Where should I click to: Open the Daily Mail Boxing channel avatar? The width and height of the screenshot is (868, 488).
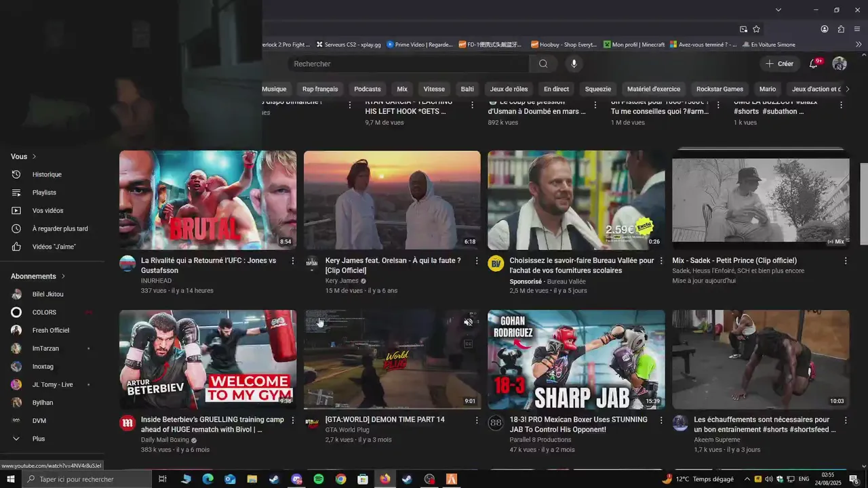127,423
